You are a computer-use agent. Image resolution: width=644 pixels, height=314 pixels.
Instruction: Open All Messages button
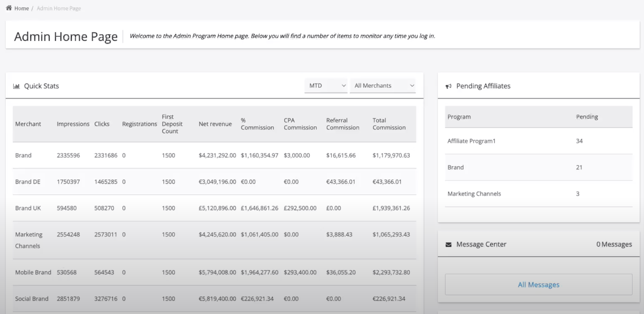(x=539, y=285)
